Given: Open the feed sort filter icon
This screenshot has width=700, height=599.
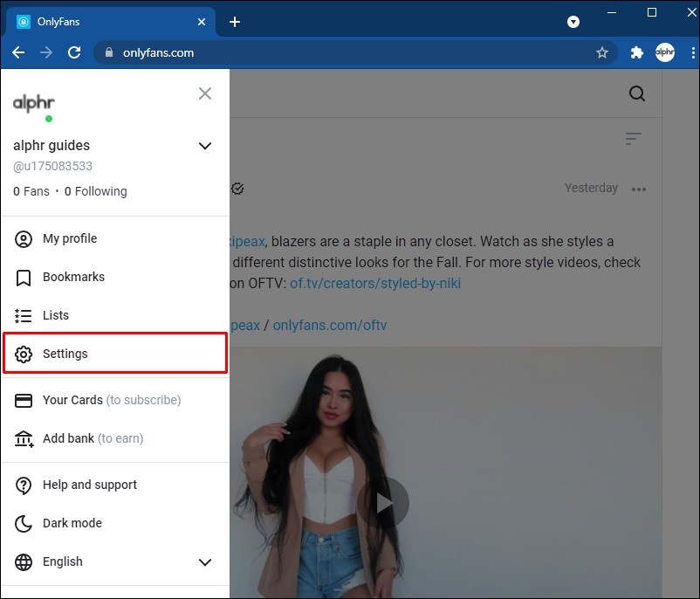Looking at the screenshot, I should click(633, 139).
